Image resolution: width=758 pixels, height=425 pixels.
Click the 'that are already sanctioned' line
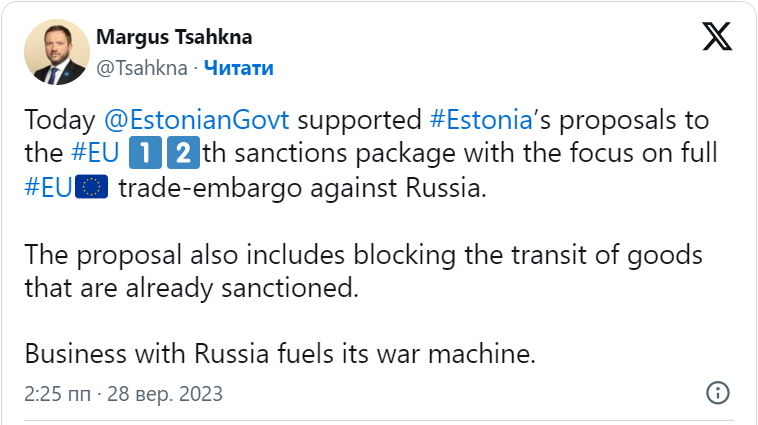click(x=191, y=288)
